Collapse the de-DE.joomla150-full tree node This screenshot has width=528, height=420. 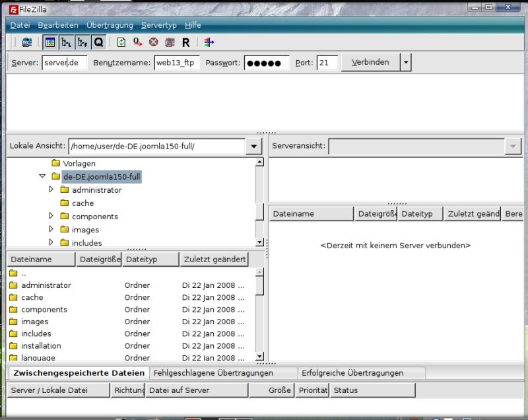tap(42, 176)
